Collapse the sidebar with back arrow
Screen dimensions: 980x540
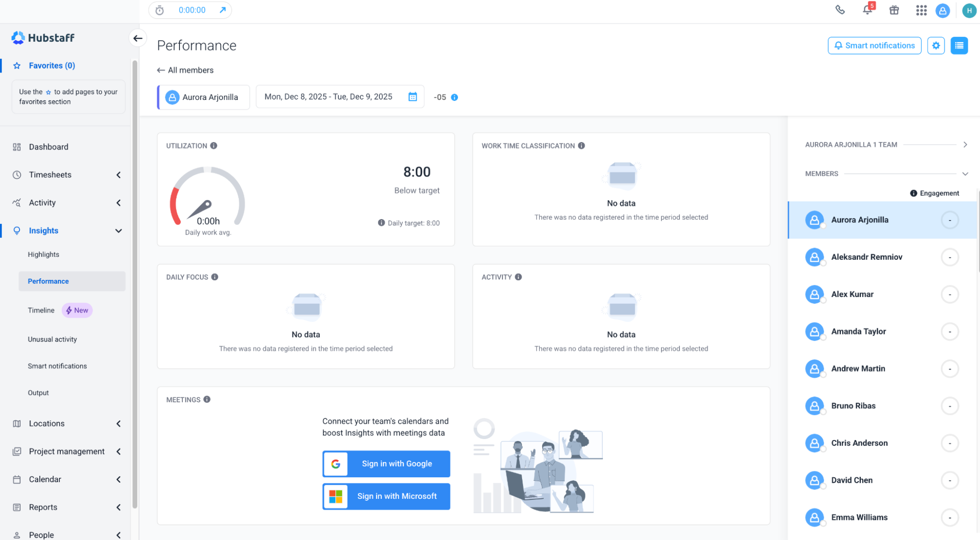pyautogui.click(x=138, y=38)
